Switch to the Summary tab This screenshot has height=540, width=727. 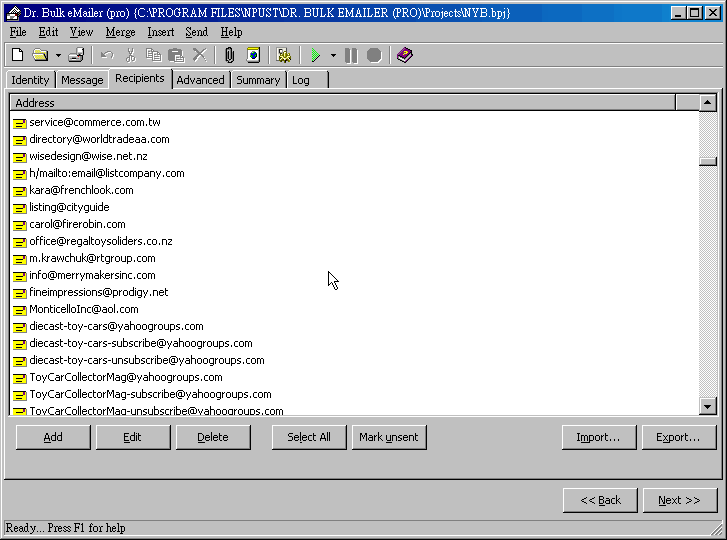tap(258, 80)
